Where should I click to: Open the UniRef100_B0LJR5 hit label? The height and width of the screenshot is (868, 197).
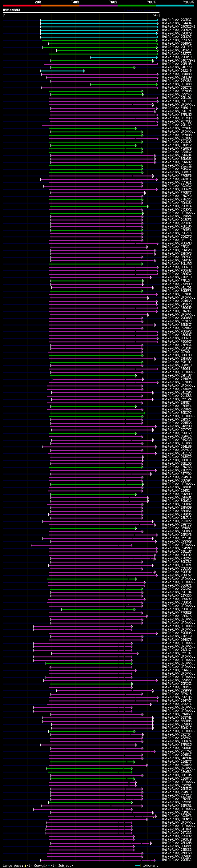[177, 264]
